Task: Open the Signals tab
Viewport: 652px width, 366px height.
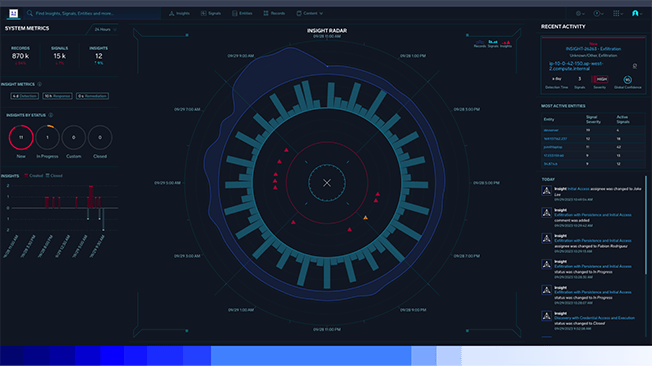Action: [x=211, y=13]
